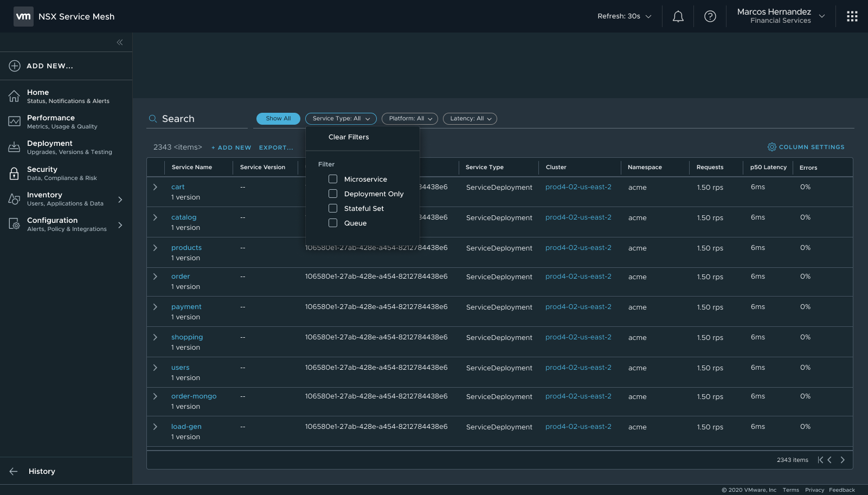Expand the payment service row

point(155,307)
